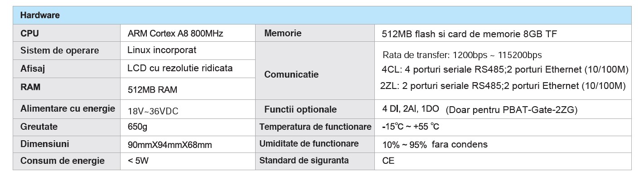
Task: Select the 512MB RAM value
Action: pos(153,90)
